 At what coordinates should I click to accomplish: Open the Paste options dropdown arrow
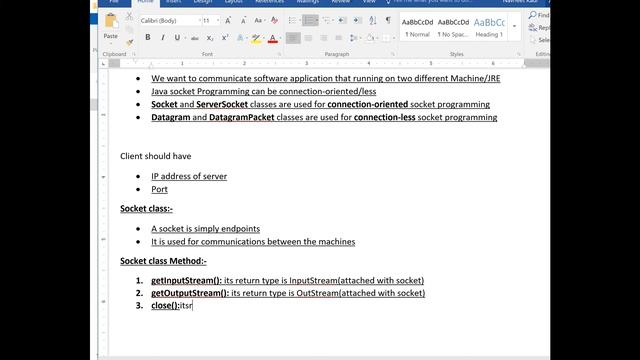point(111,43)
